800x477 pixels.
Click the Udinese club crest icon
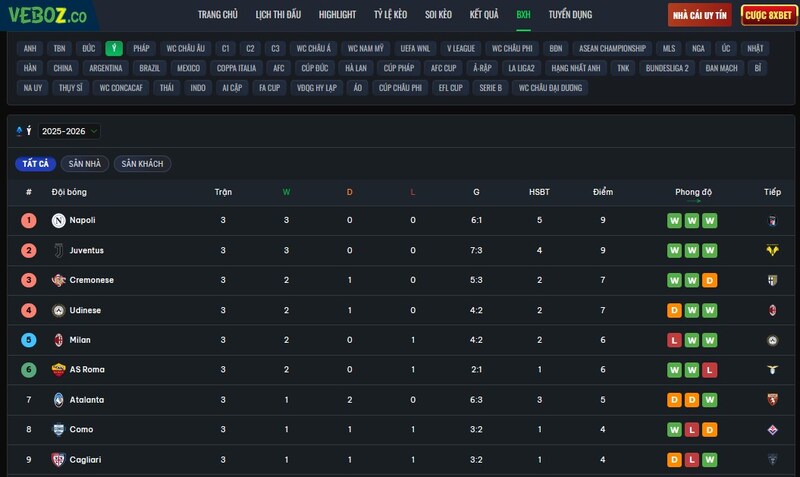[59, 310]
